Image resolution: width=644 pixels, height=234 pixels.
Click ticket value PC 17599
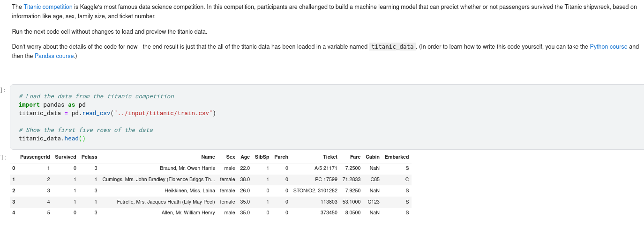pos(326,179)
